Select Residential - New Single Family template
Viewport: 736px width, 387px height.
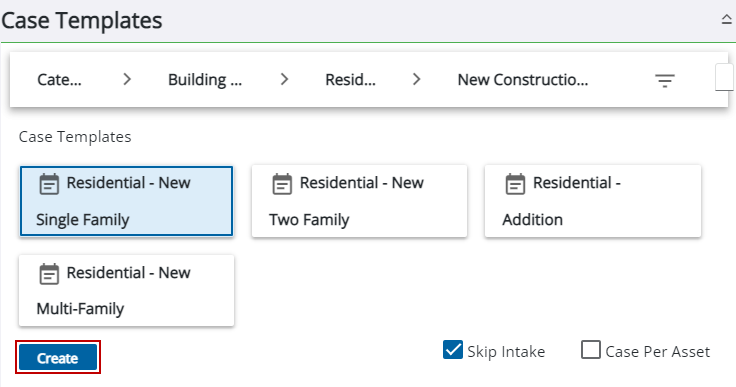point(126,201)
